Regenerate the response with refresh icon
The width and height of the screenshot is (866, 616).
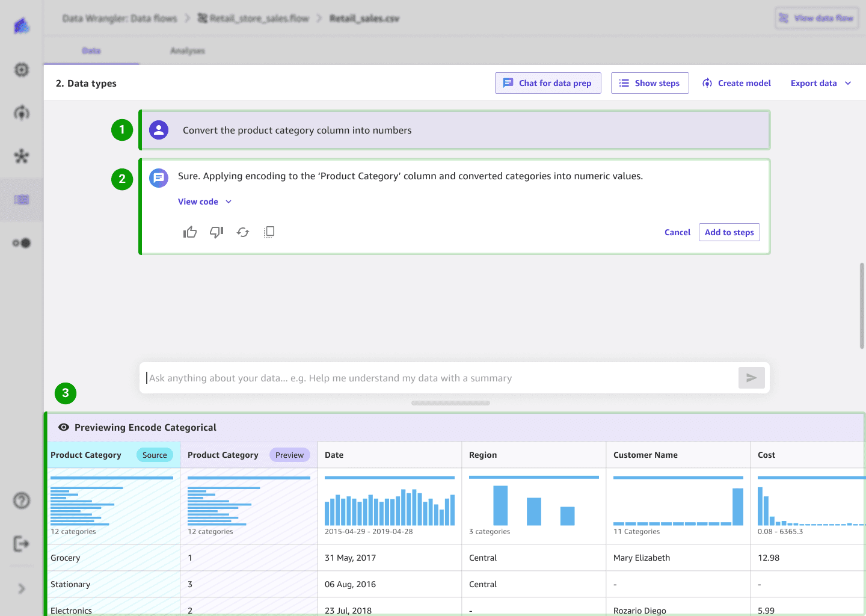pyautogui.click(x=243, y=232)
